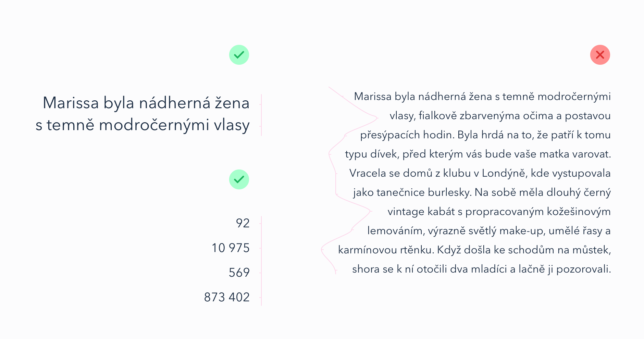Click the last line starting 'shora se k ní'
The image size is (644, 339).
pos(481,269)
